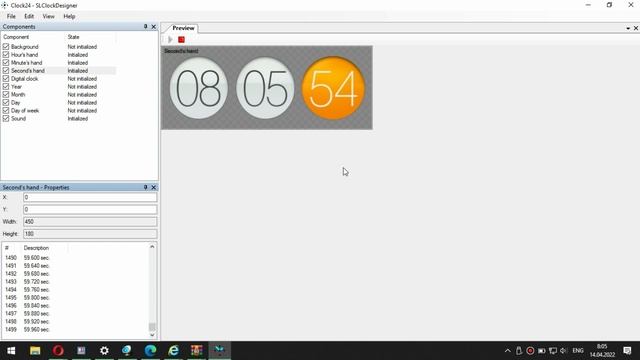Switch to the Preview tab
The height and width of the screenshot is (360, 640).
pos(183,28)
